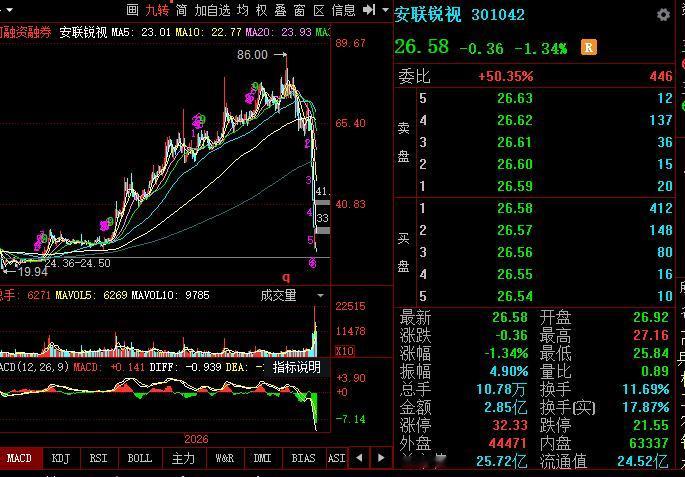
Task: Click the red q marker below chart
Action: point(286,277)
